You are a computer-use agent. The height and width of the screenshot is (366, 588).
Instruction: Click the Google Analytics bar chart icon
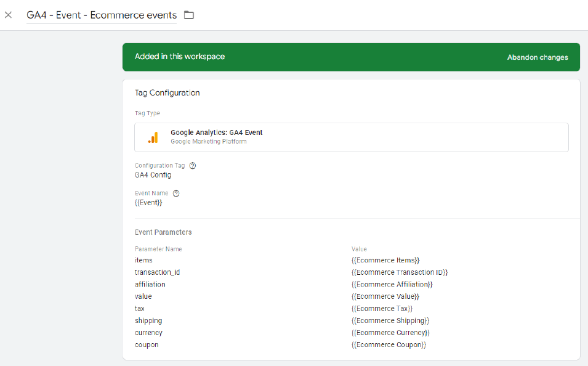[153, 137]
